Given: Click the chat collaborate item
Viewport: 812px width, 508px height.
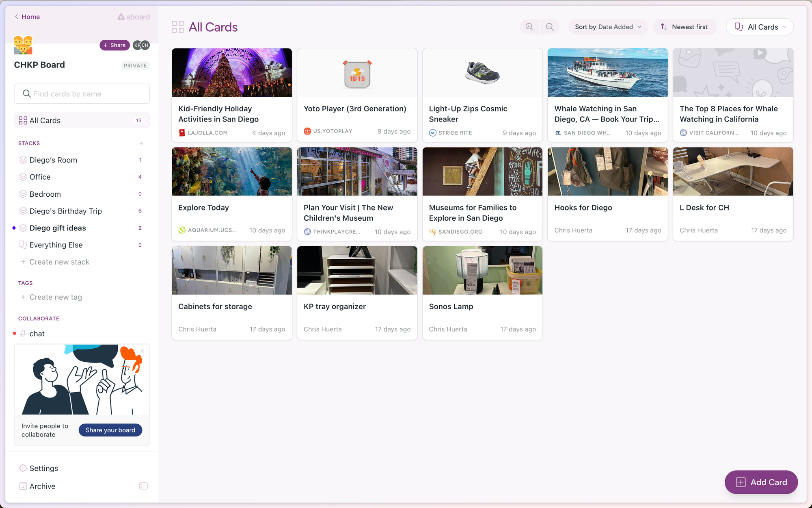Looking at the screenshot, I should 37,334.
